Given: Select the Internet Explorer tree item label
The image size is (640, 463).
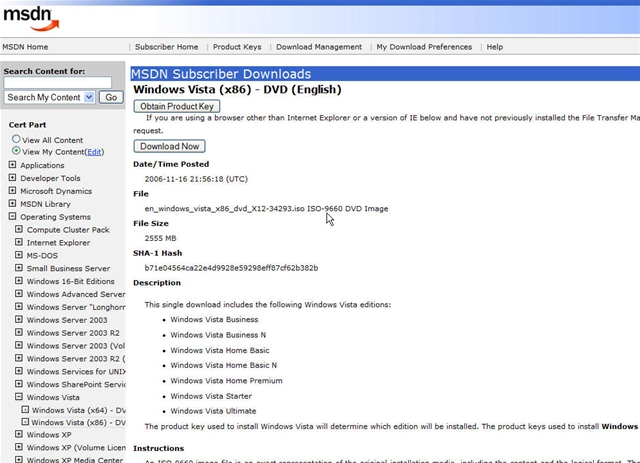Looking at the screenshot, I should point(58,243).
